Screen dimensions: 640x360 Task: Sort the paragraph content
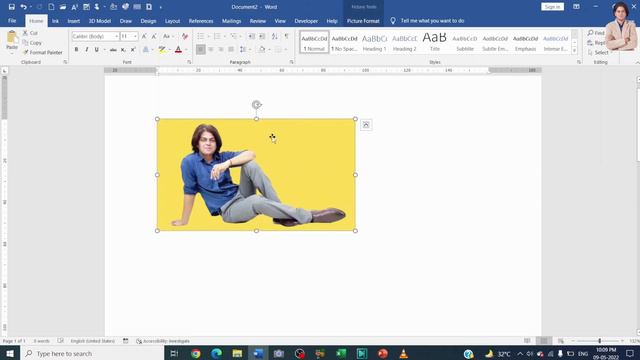coord(275,36)
